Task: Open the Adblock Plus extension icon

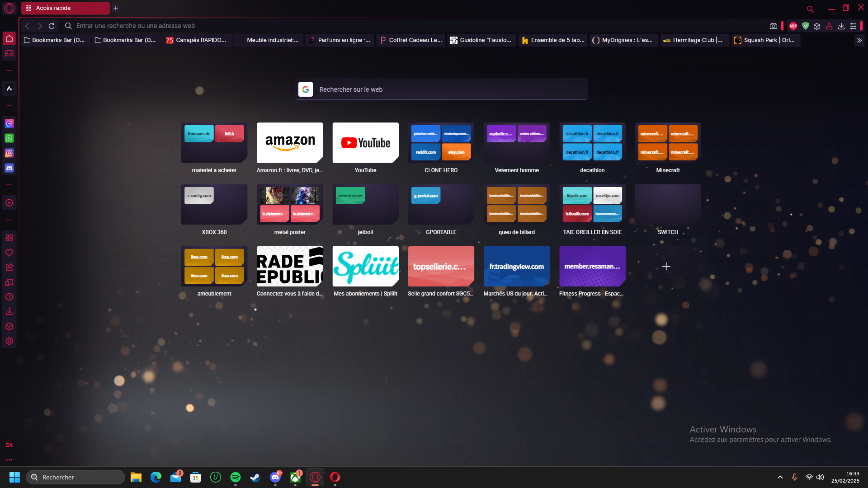Action: pos(793,26)
